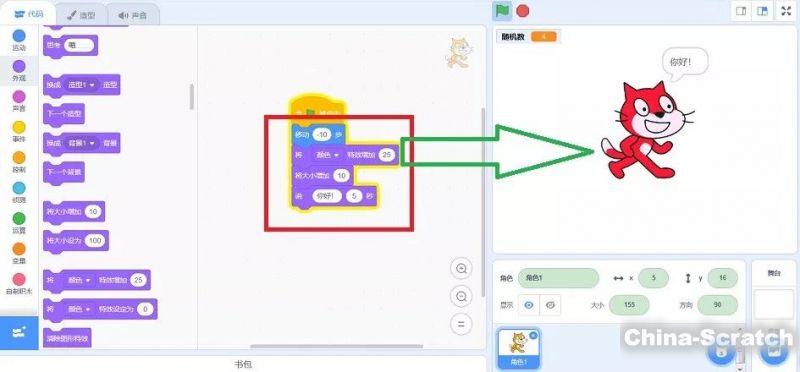Select the yellow 事件 events category

tap(19, 132)
